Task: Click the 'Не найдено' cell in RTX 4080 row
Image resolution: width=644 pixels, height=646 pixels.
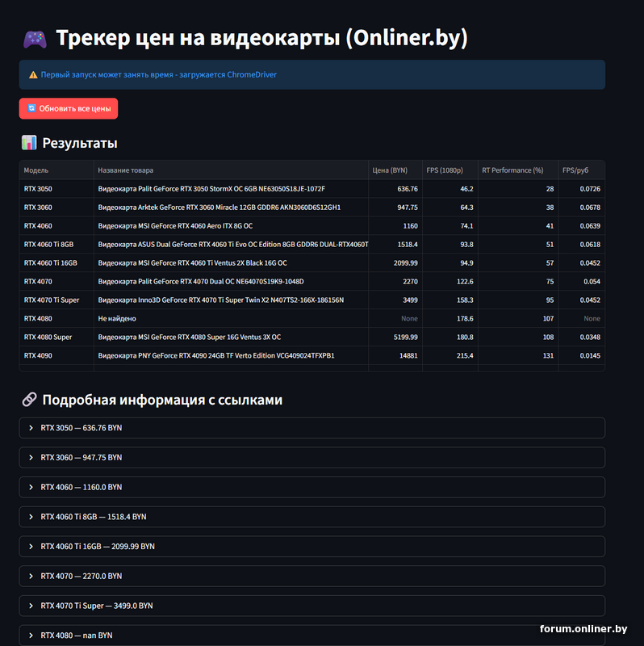Action: pyautogui.click(x=231, y=318)
